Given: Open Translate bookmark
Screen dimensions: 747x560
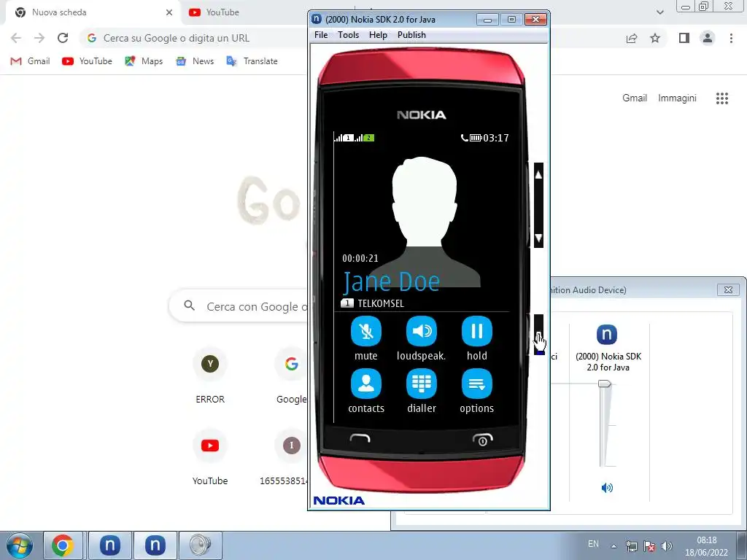Looking at the screenshot, I should 252,61.
